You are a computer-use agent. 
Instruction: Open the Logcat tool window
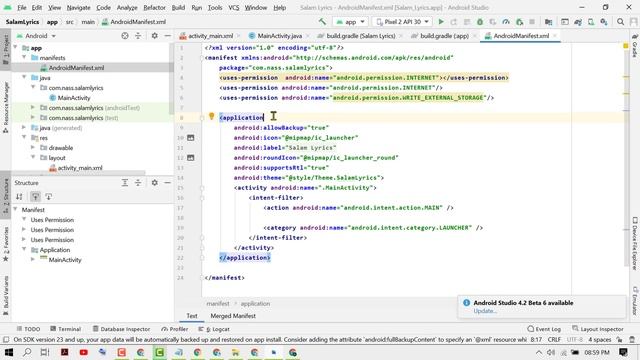(214, 329)
